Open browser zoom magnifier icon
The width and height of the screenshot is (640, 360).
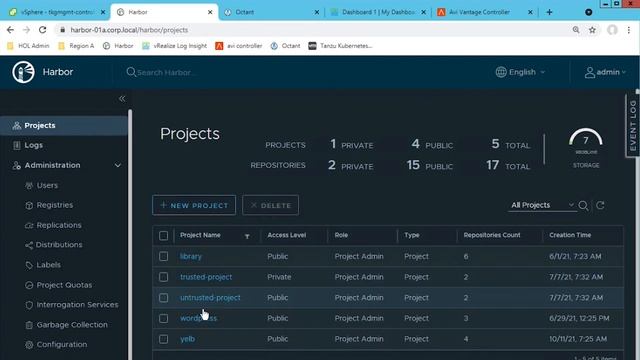pos(576,30)
